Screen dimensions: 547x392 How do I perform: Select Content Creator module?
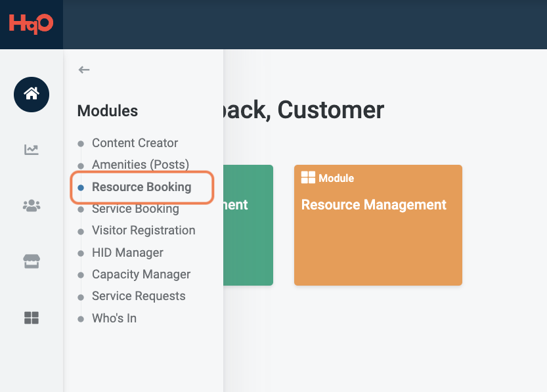(135, 143)
